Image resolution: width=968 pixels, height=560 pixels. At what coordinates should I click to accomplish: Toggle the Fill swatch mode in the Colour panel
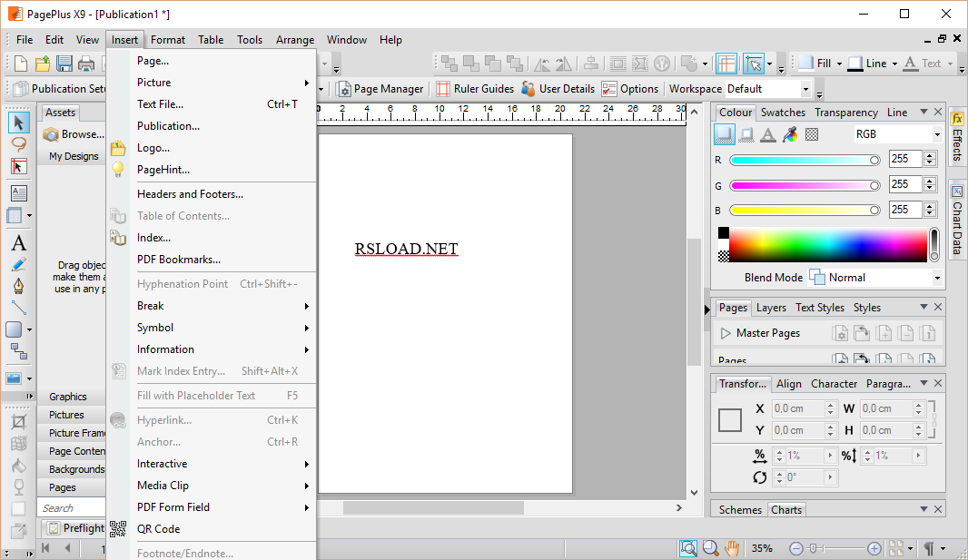724,134
